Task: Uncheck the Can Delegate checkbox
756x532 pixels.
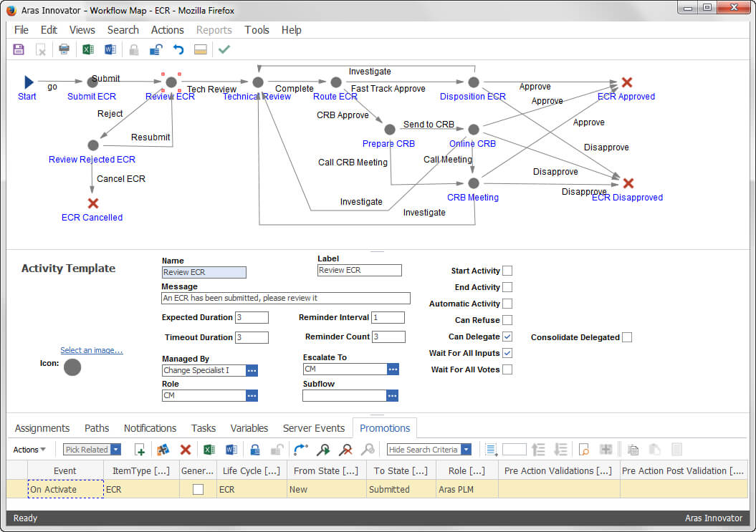Action: click(507, 337)
